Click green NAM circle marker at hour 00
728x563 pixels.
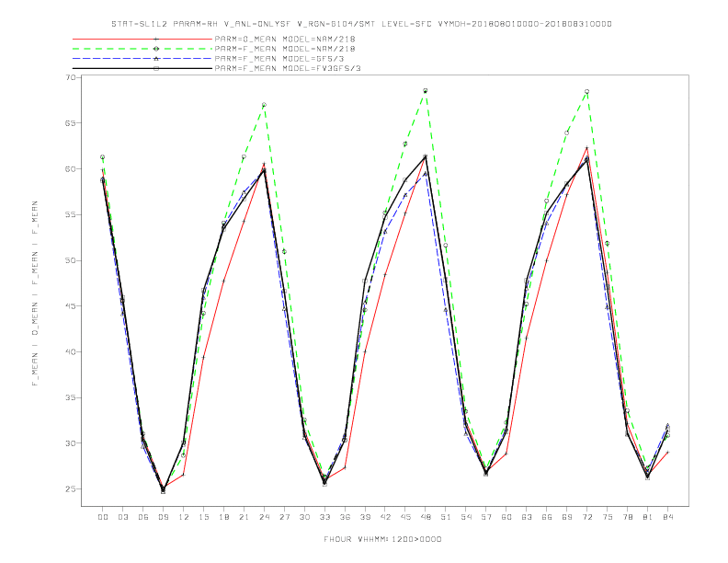click(103, 157)
